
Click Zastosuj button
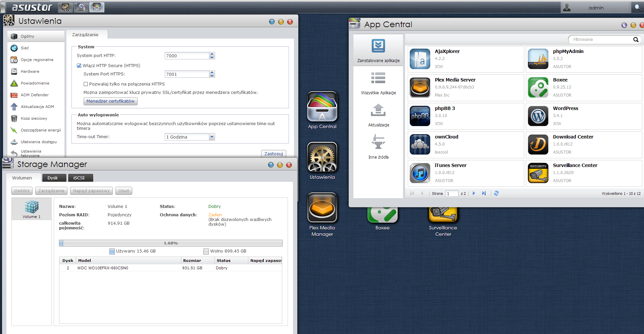pyautogui.click(x=274, y=154)
